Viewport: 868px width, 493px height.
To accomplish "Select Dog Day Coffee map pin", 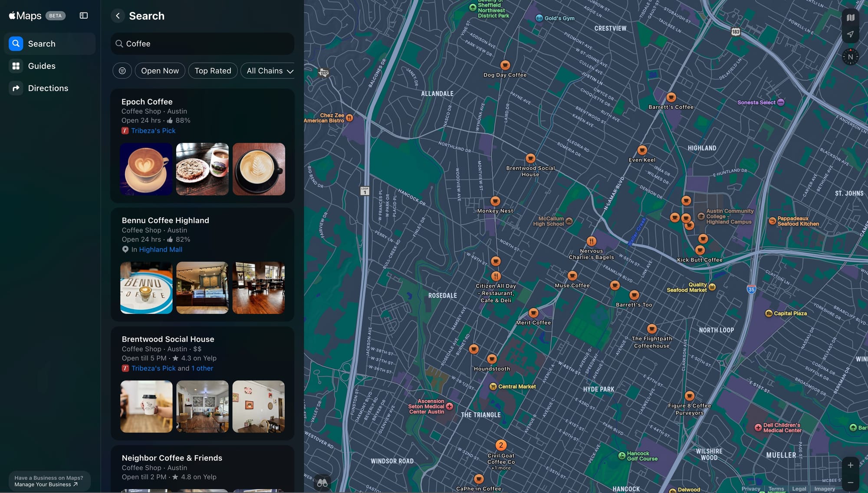I will pos(505,65).
